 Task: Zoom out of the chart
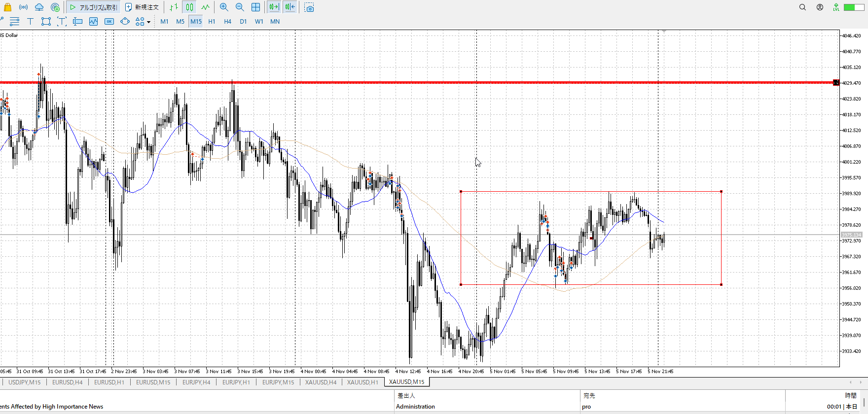click(240, 7)
